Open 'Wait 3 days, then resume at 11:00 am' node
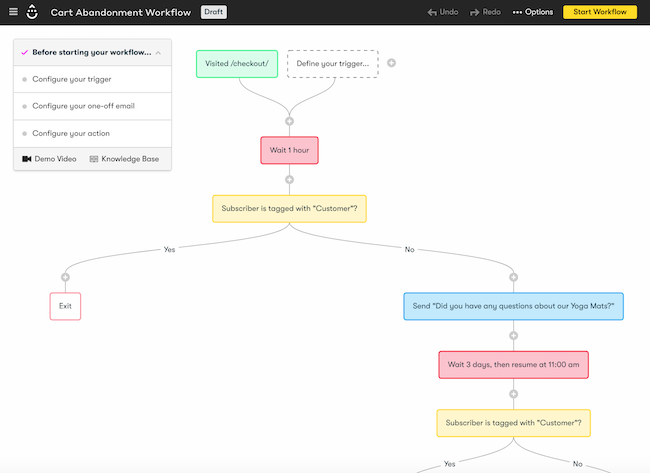Viewport: 650px width, 473px height. (513, 365)
